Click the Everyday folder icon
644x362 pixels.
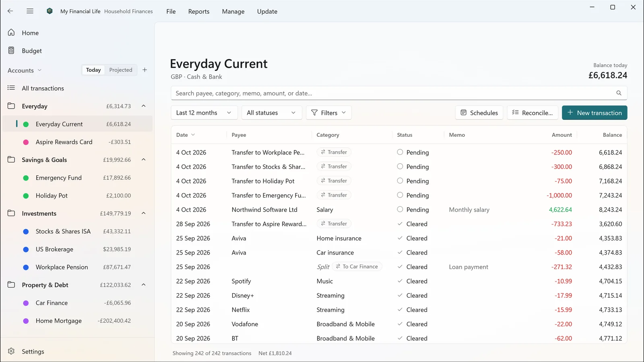(x=11, y=106)
